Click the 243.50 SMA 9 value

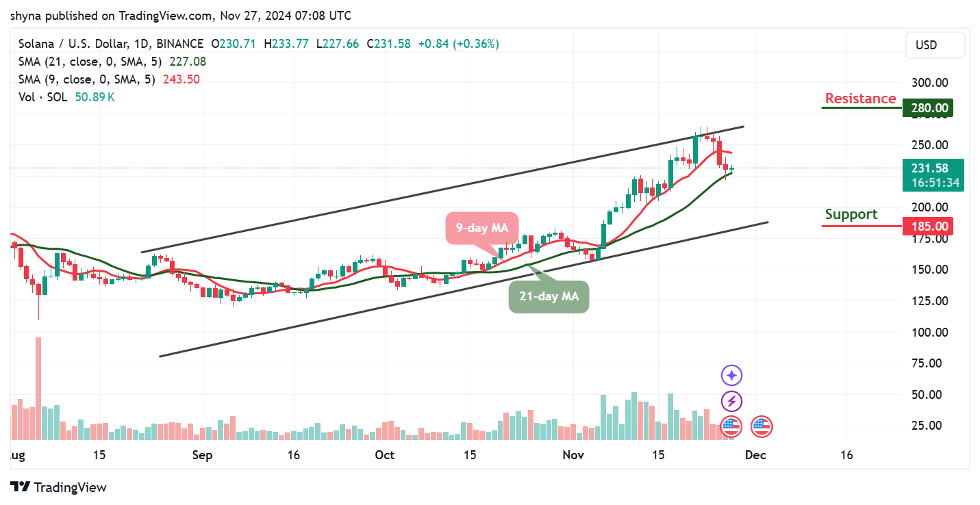click(x=181, y=79)
